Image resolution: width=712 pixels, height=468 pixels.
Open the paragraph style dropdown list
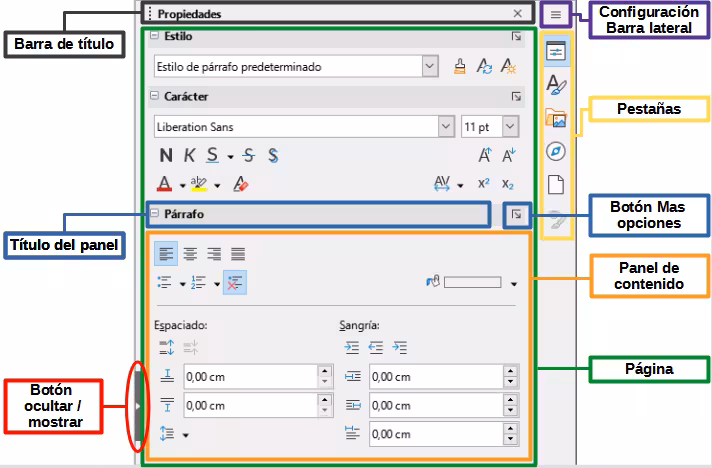point(430,66)
